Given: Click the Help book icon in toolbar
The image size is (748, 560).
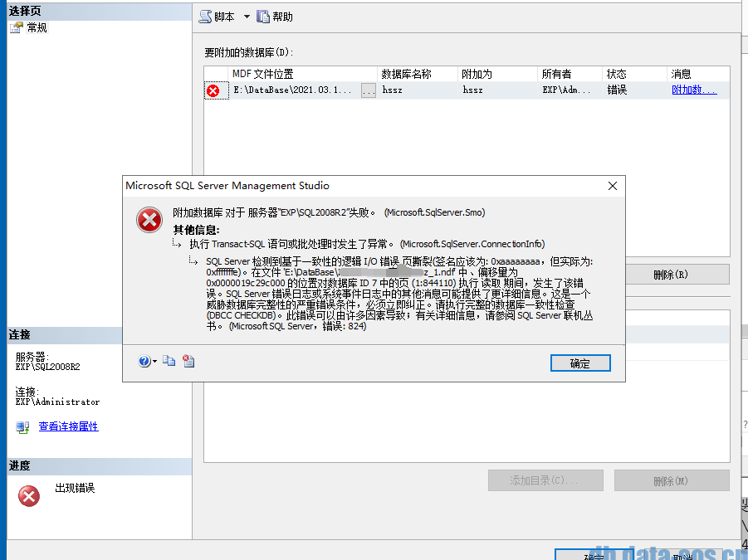Looking at the screenshot, I should click(x=263, y=17).
